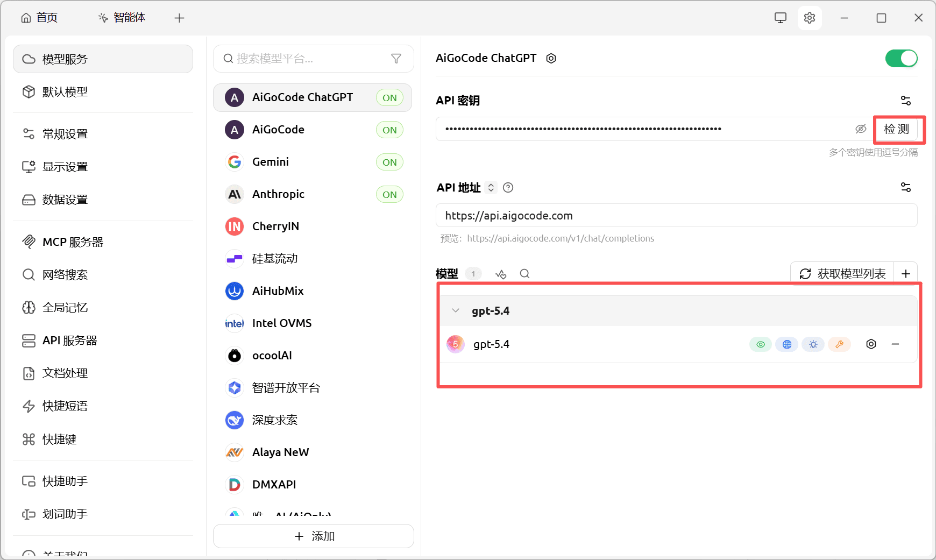
Task: Select the Intel OVMS provider
Action: pyautogui.click(x=313, y=323)
